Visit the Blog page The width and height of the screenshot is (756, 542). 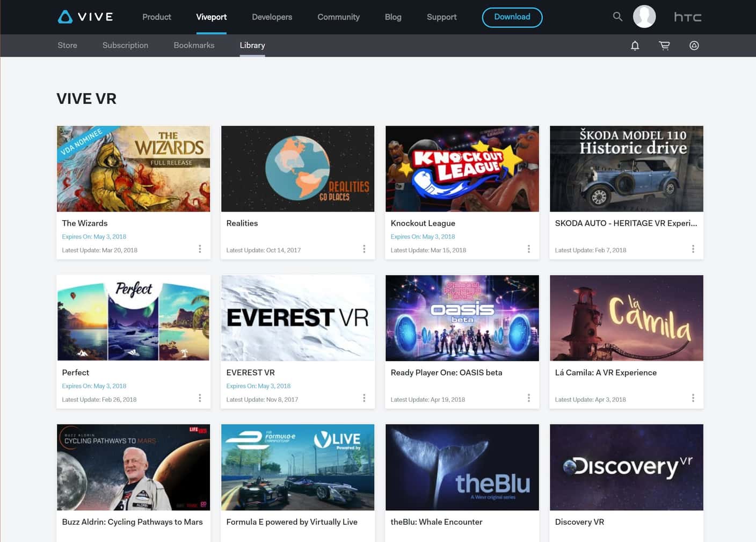[x=393, y=17]
